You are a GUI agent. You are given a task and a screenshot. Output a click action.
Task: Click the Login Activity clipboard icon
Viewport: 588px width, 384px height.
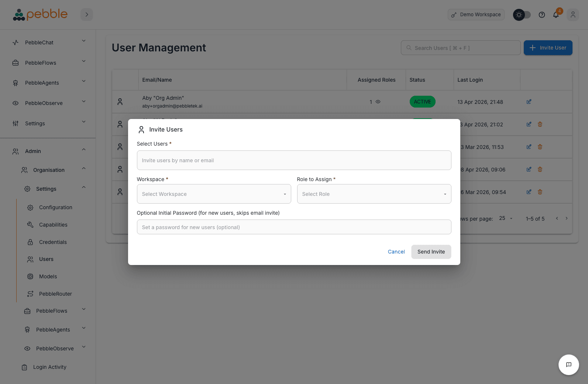point(24,367)
